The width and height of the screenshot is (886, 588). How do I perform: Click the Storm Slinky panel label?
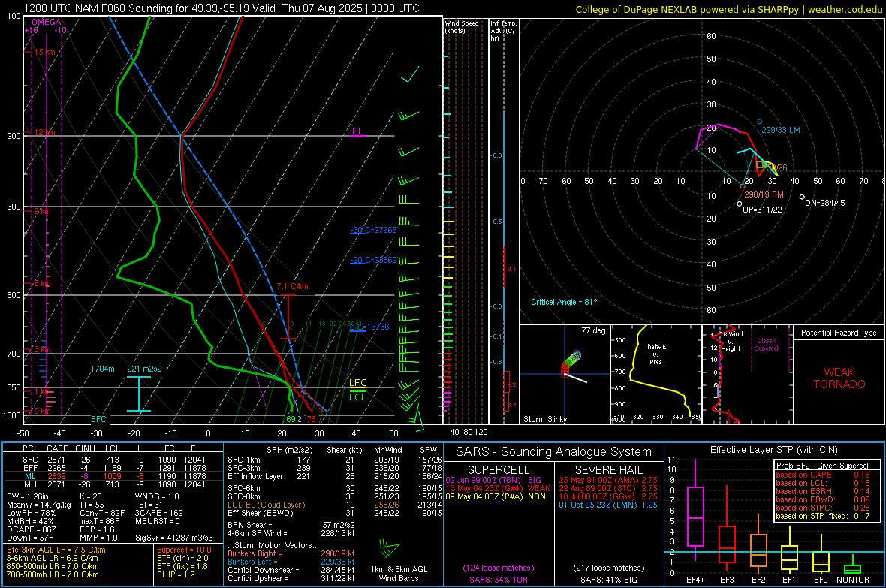coord(544,419)
